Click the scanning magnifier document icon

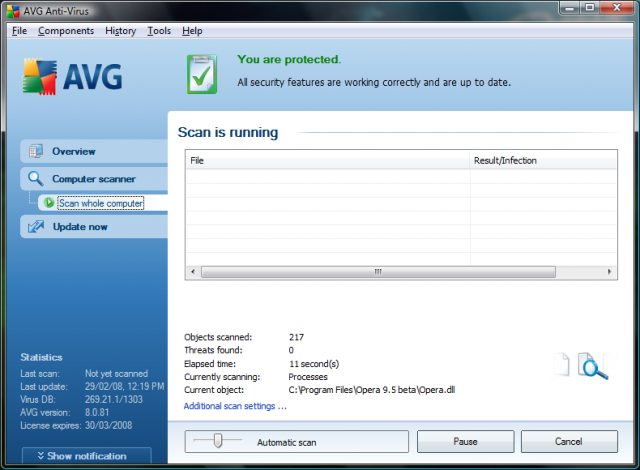click(592, 366)
